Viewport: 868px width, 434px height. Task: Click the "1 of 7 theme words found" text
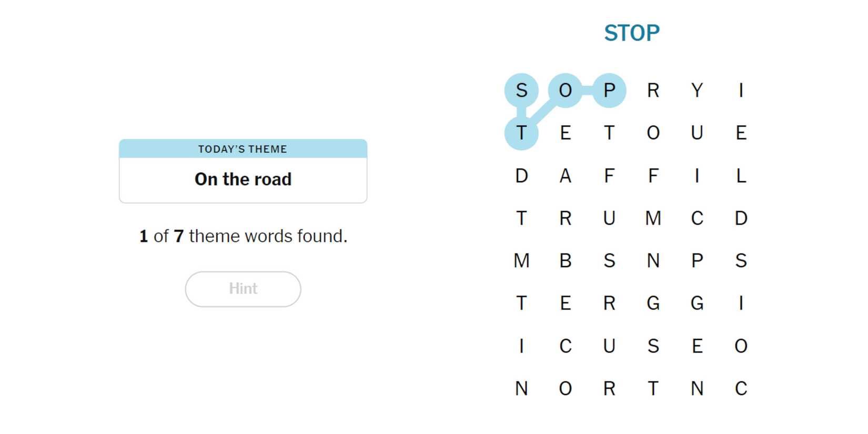[243, 236]
